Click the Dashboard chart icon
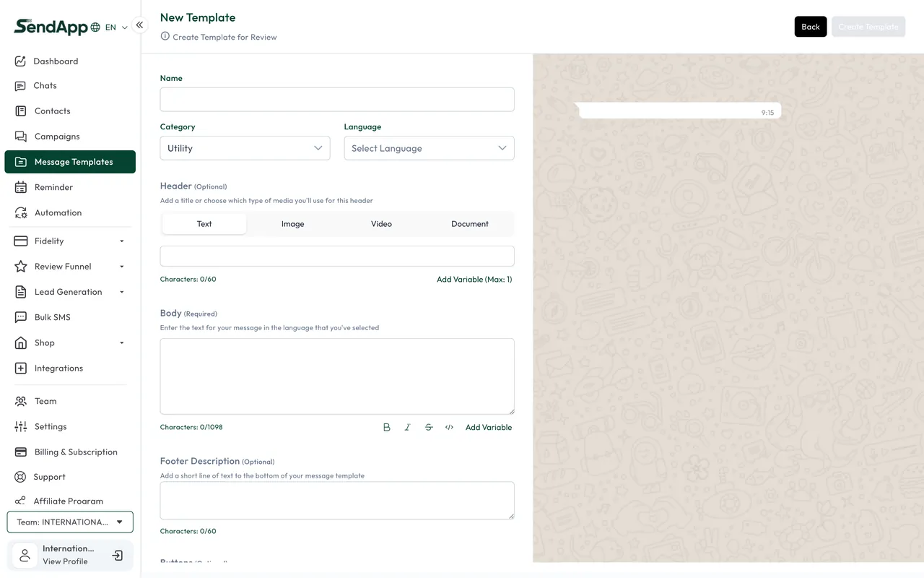The width and height of the screenshot is (924, 578). [x=20, y=61]
